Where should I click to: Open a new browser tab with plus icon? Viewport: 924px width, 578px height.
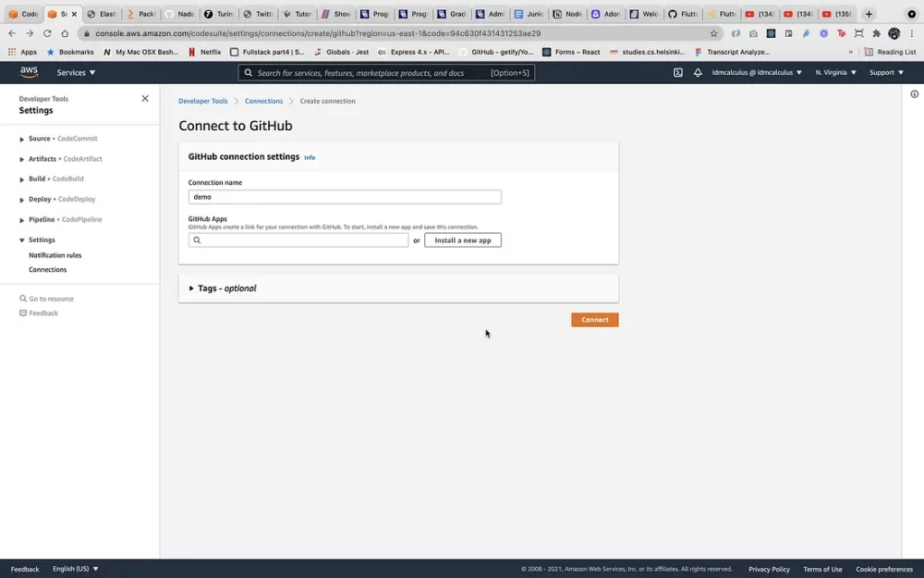point(869,14)
